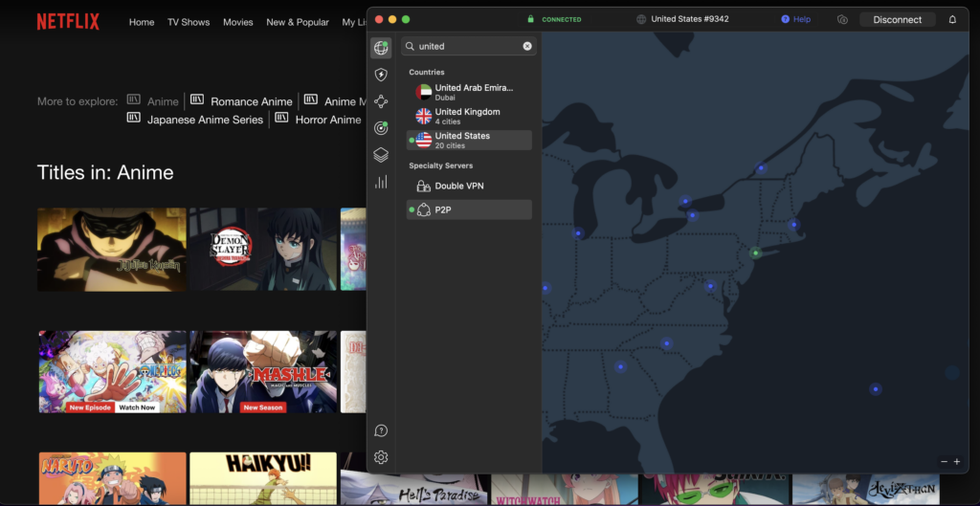Open NordVPN notifications bell

pos(952,19)
